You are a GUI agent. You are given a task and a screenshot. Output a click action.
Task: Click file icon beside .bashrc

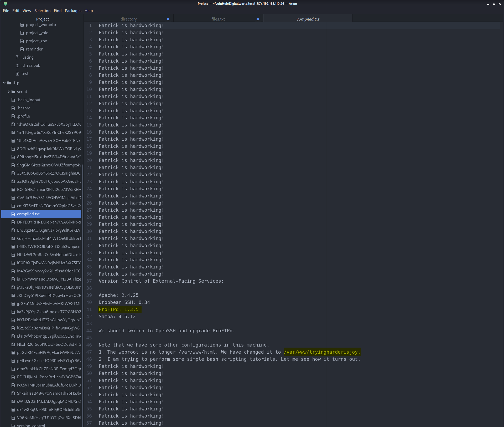(13, 108)
